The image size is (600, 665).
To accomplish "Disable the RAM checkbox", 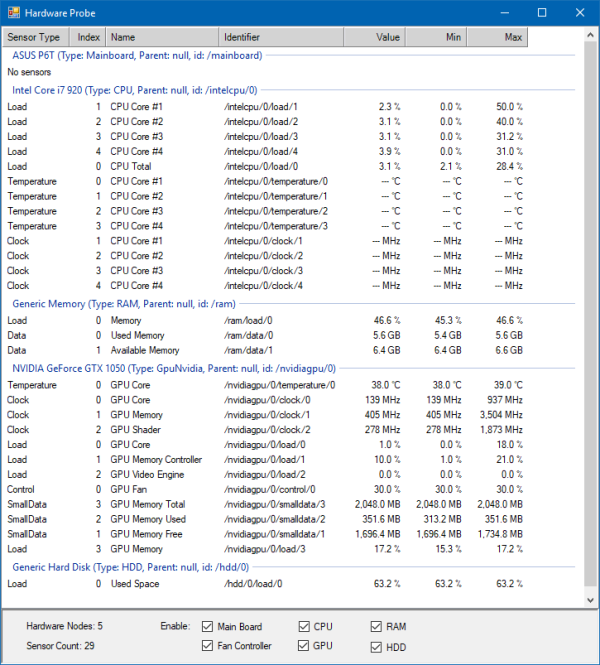I will 376,626.
